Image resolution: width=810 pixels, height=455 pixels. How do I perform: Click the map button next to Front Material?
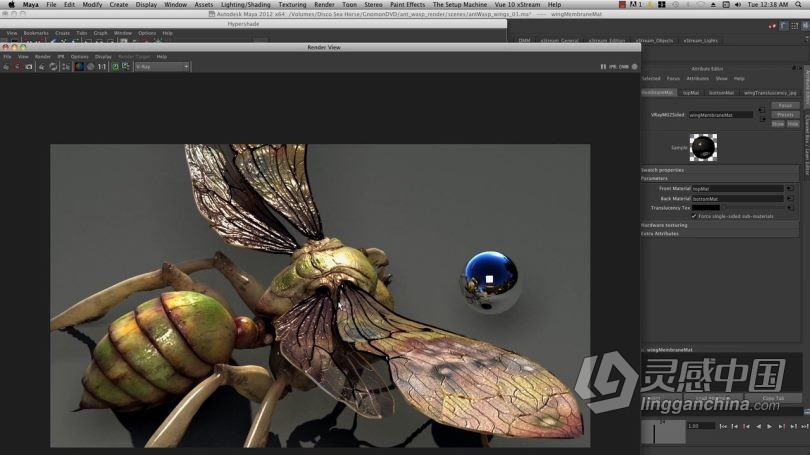point(789,189)
